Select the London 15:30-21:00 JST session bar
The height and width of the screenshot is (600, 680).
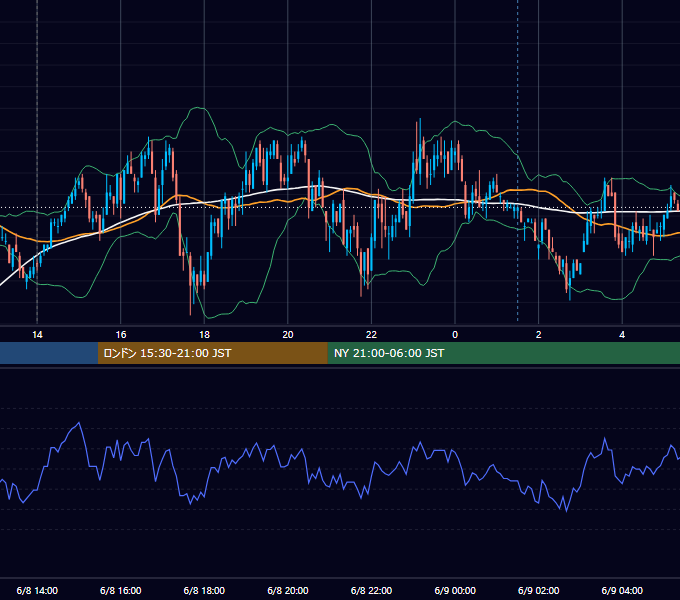pyautogui.click(x=212, y=353)
